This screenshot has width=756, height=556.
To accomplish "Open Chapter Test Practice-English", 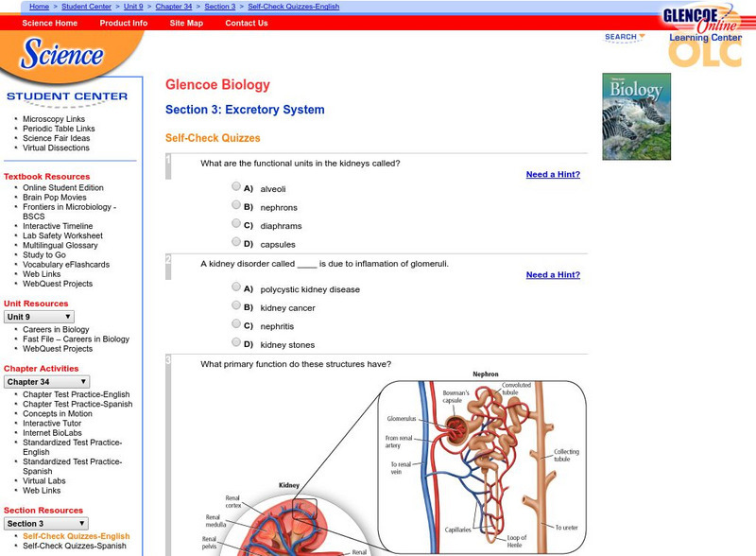I will pyautogui.click(x=77, y=394).
